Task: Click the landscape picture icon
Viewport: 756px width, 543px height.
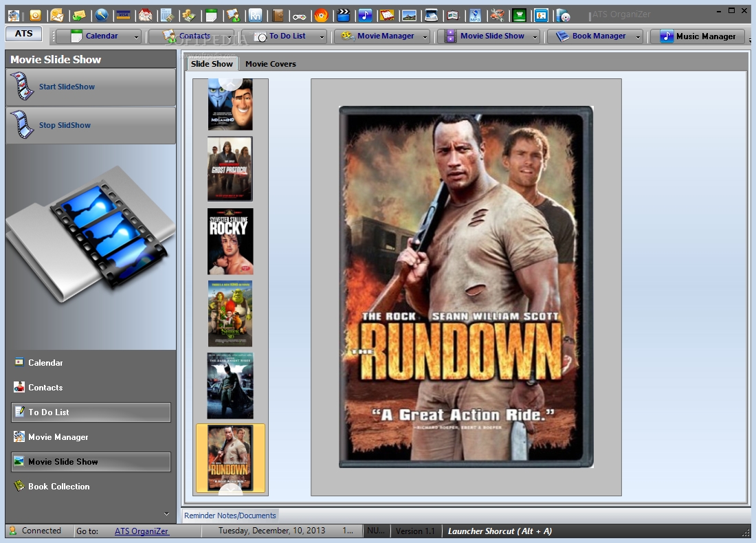Action: click(409, 15)
